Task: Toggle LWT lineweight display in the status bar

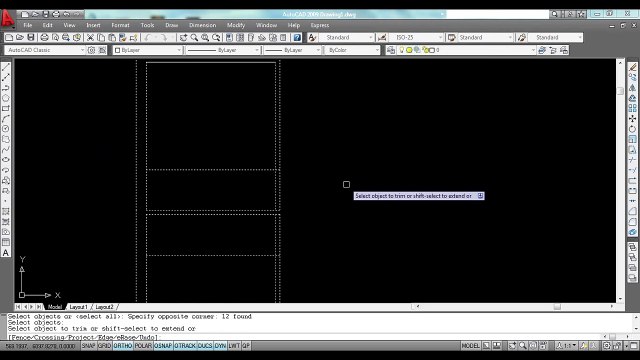Action: [x=234, y=346]
